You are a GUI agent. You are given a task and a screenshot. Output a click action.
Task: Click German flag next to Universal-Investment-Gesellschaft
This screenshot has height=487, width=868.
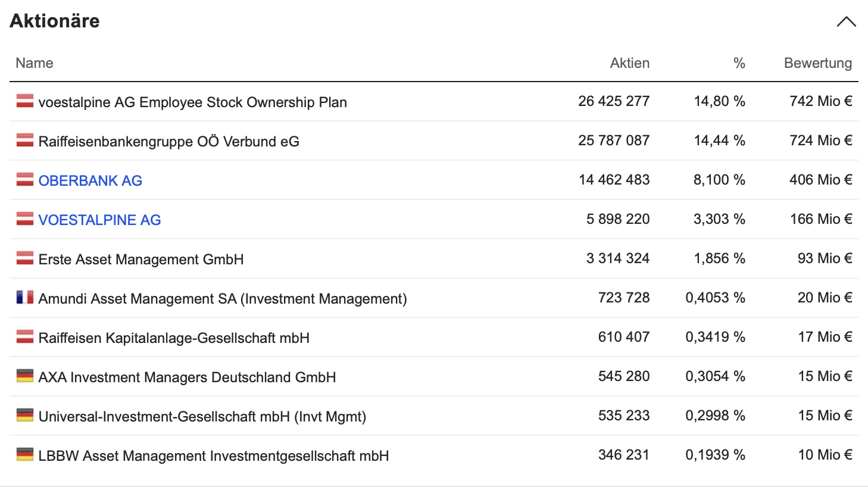pos(25,416)
